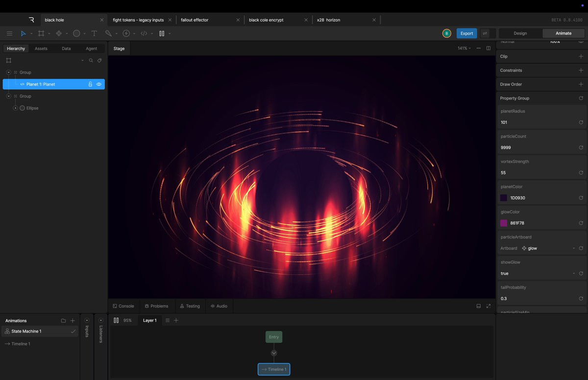Open the showGlow true dropdown

coord(538,274)
